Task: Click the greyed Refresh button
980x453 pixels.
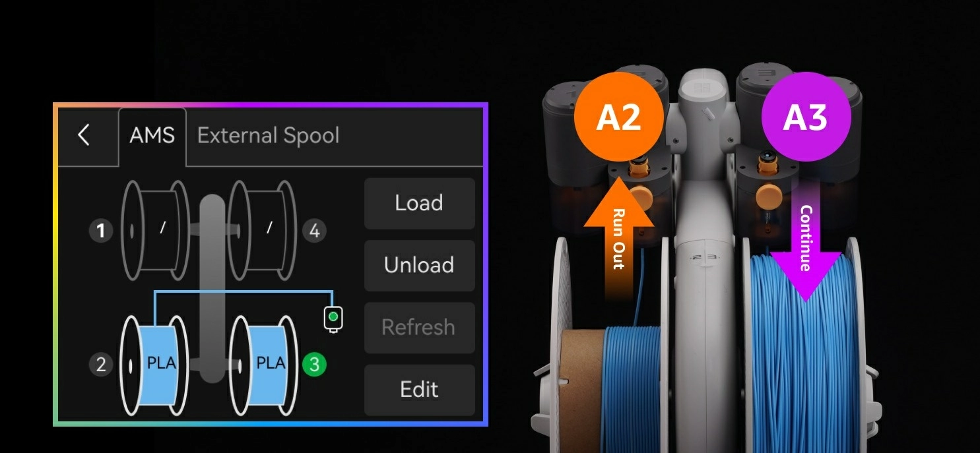Action: pos(419,327)
